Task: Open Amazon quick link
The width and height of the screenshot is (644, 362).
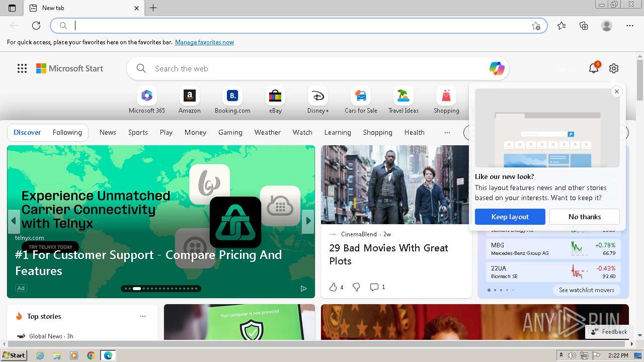Action: tap(190, 100)
